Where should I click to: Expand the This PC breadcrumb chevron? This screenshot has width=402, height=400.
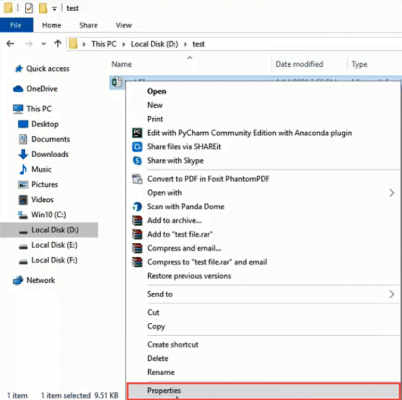click(x=123, y=44)
